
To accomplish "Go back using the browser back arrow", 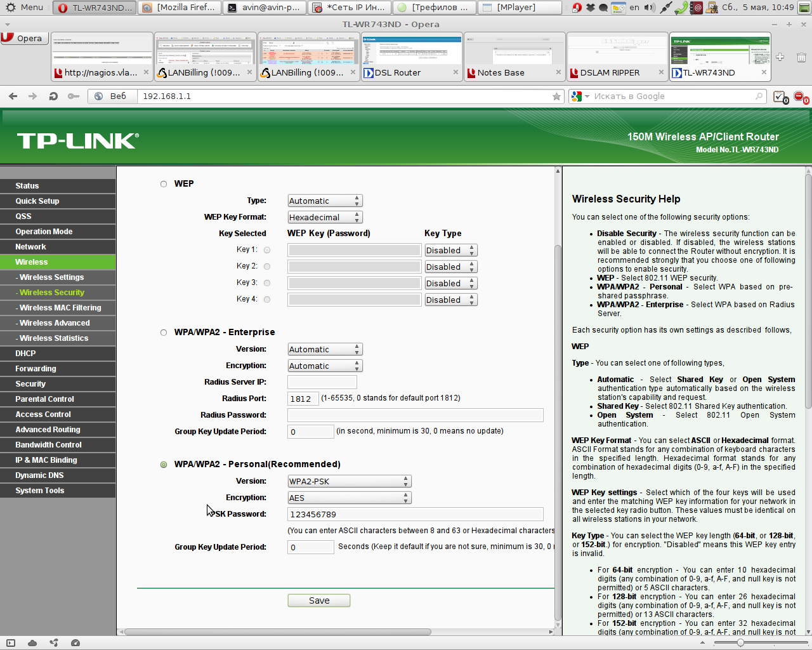I will coord(13,96).
